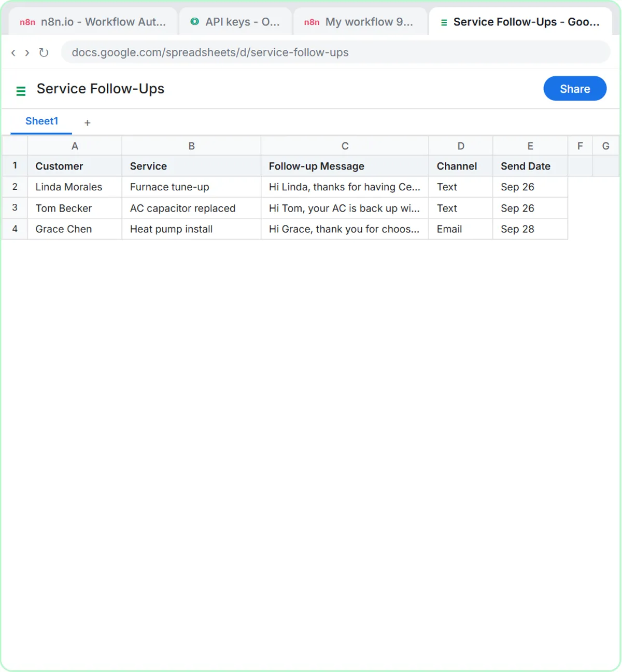Click the Service Follow-Ups document title
Image resolution: width=622 pixels, height=672 pixels.
pos(101,89)
